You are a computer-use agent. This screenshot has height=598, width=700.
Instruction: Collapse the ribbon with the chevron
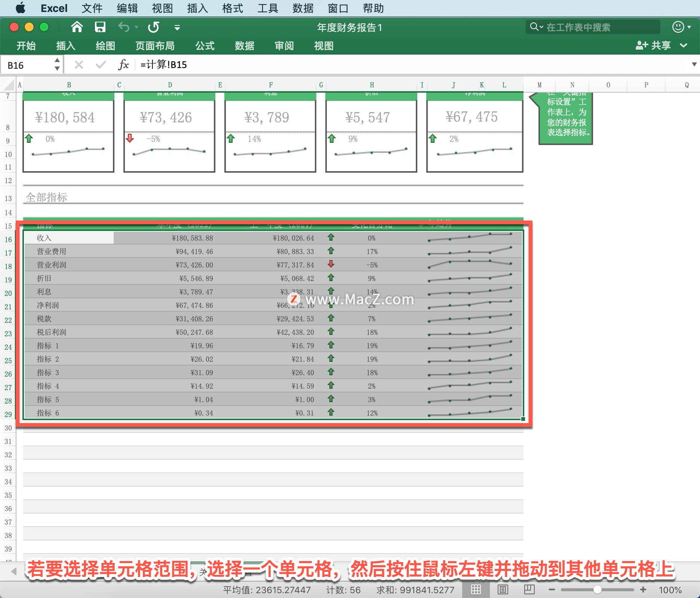684,46
